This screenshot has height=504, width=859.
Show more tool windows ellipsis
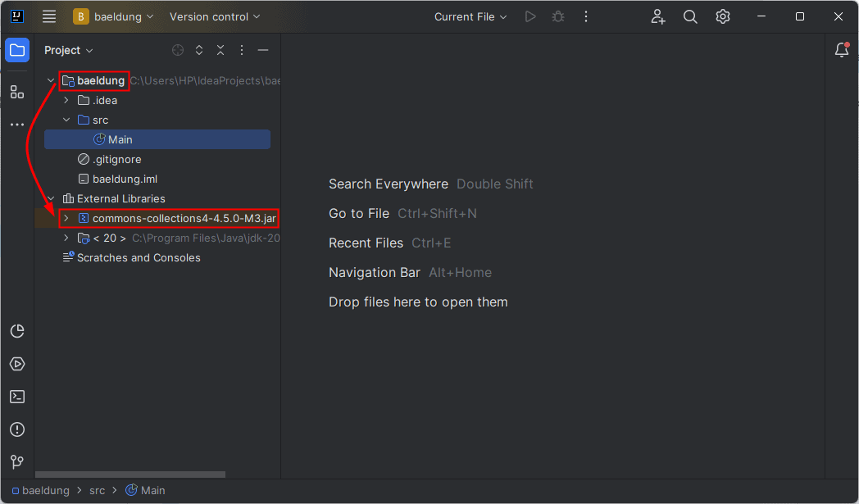(x=17, y=125)
